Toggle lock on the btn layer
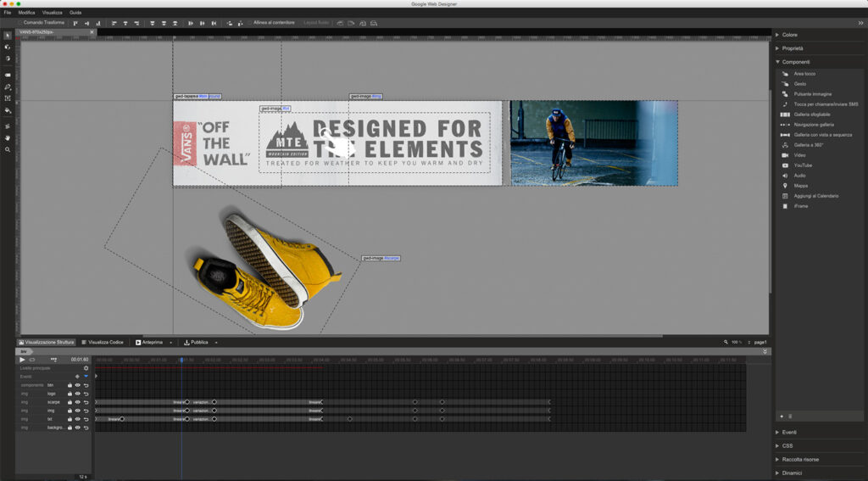The width and height of the screenshot is (868, 481). click(x=70, y=385)
